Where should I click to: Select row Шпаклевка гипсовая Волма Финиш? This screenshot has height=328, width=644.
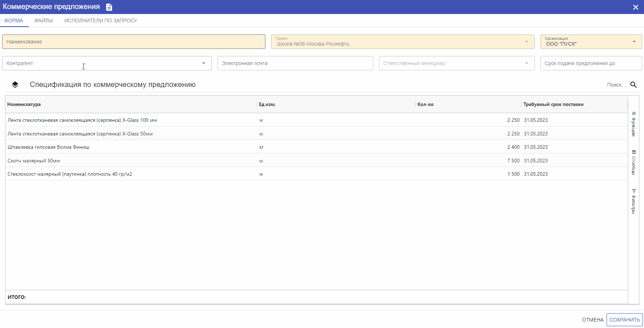point(316,147)
